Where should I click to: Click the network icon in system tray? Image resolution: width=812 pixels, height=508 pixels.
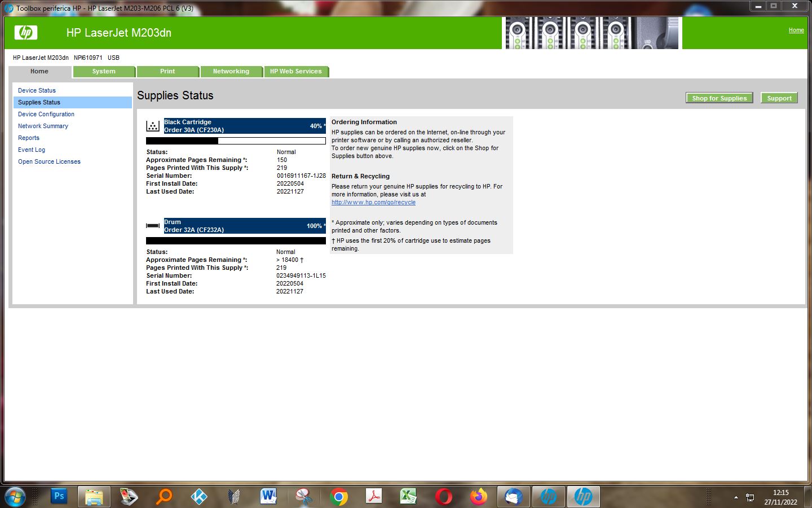[x=750, y=497]
